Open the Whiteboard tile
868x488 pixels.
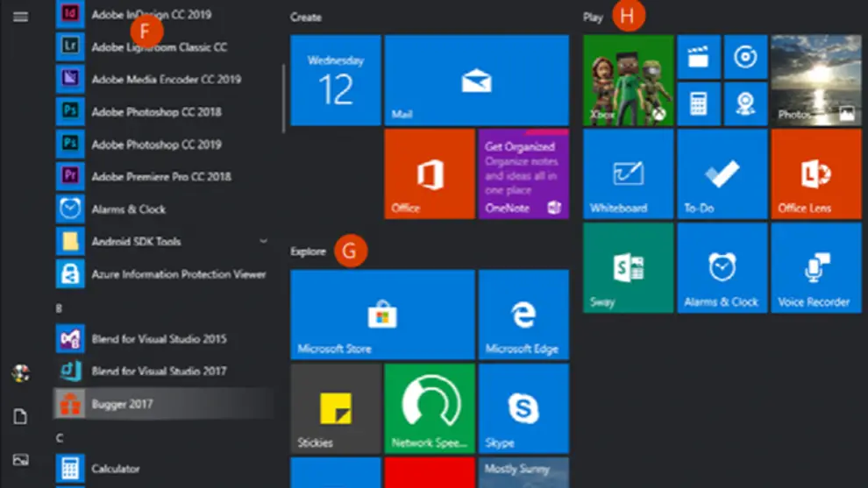tap(629, 174)
